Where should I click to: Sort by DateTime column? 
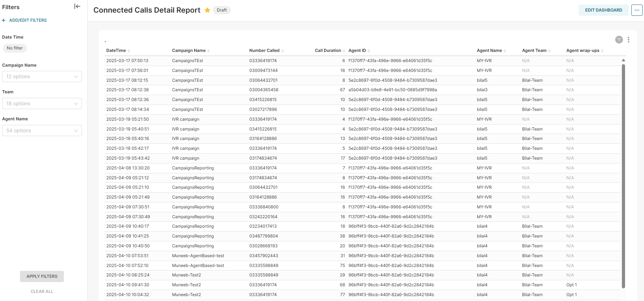116,51
